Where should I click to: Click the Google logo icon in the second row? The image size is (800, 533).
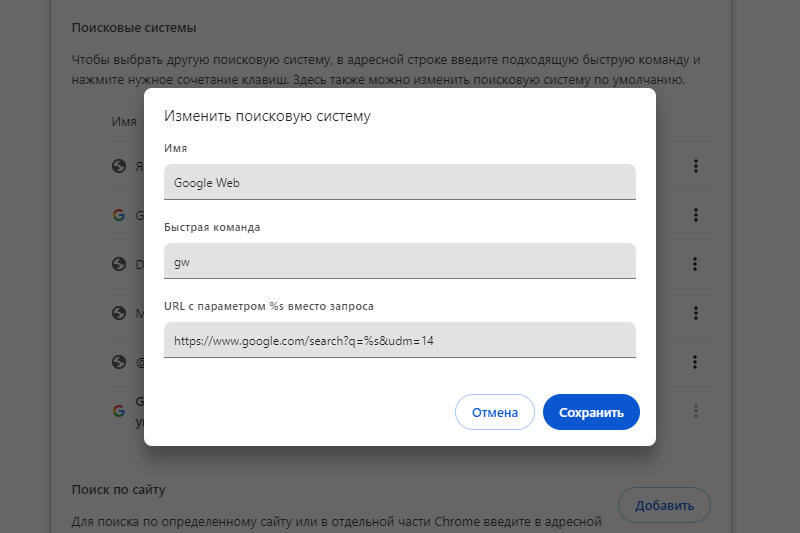click(119, 215)
